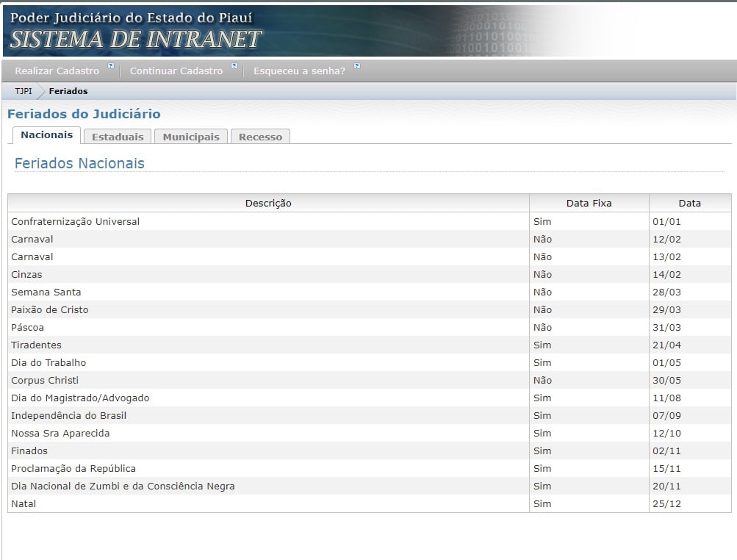Open the Recesso tab
The width and height of the screenshot is (737, 560).
[x=260, y=137]
